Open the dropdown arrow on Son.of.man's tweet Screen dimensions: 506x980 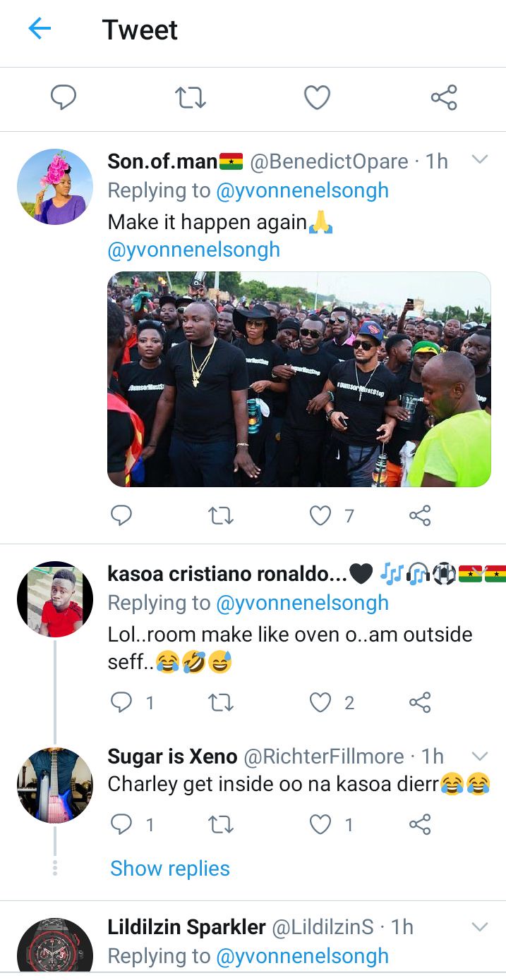(x=480, y=160)
